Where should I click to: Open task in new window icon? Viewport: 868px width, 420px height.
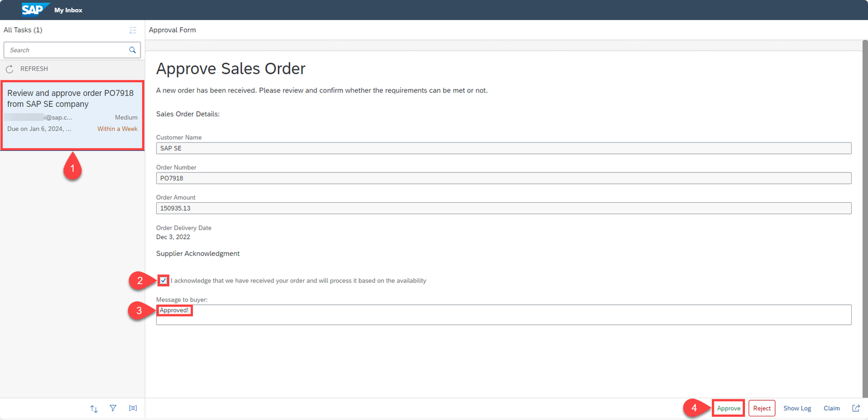click(x=856, y=409)
